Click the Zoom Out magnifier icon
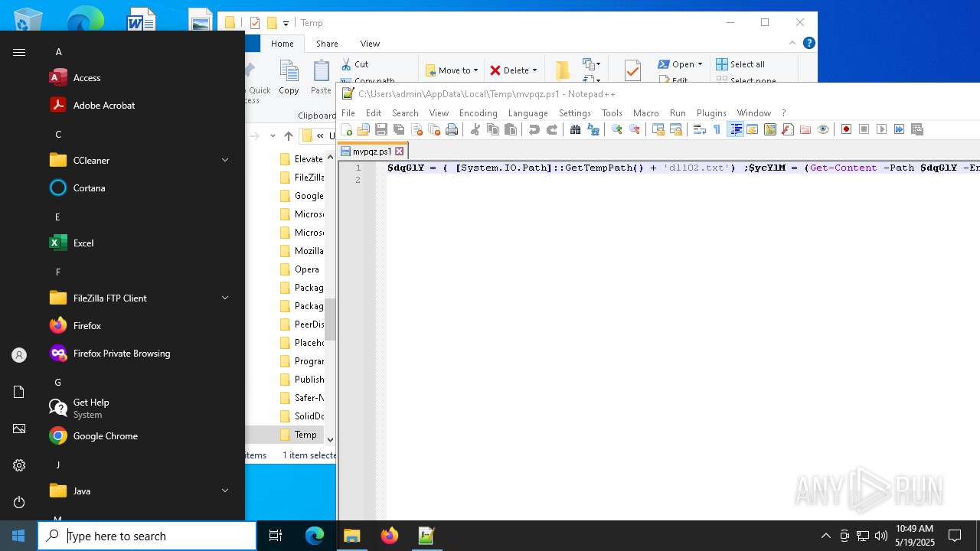This screenshot has width=980, height=551. [x=634, y=129]
